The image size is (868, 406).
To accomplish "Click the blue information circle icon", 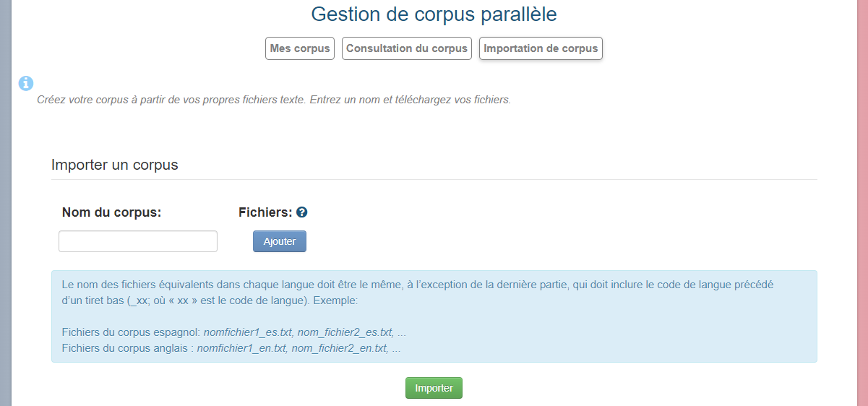I will 26,84.
